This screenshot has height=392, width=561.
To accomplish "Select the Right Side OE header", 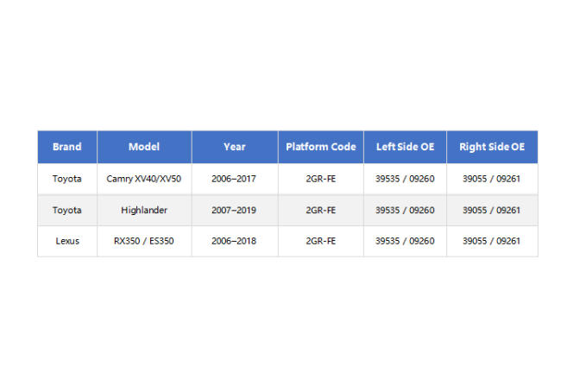I will (x=492, y=147).
